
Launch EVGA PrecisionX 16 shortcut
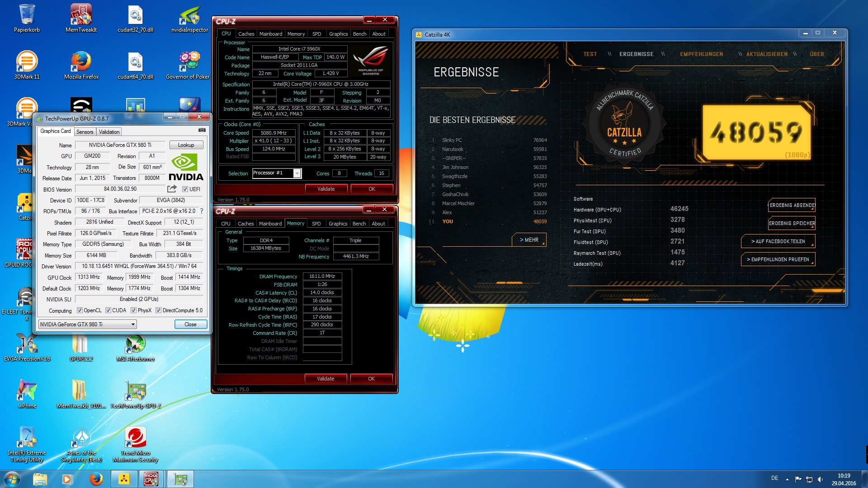point(27,347)
